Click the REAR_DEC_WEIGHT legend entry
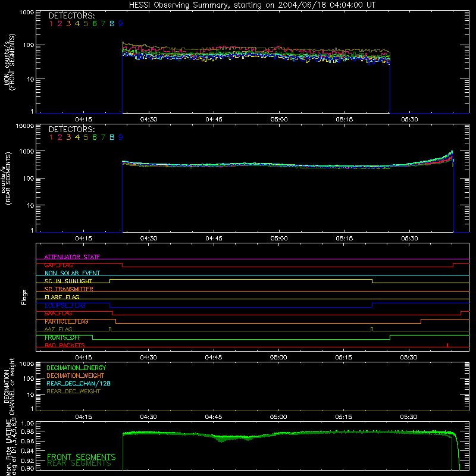The height and width of the screenshot is (476, 476). (73, 392)
